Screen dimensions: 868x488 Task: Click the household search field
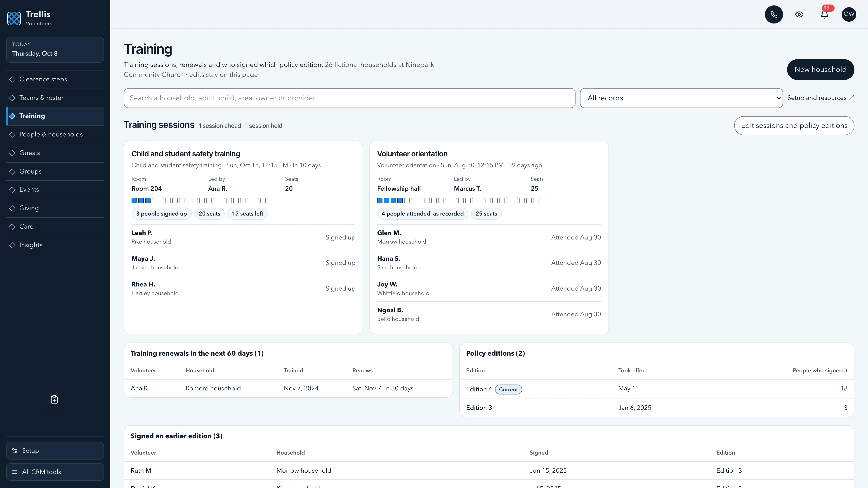tap(349, 98)
